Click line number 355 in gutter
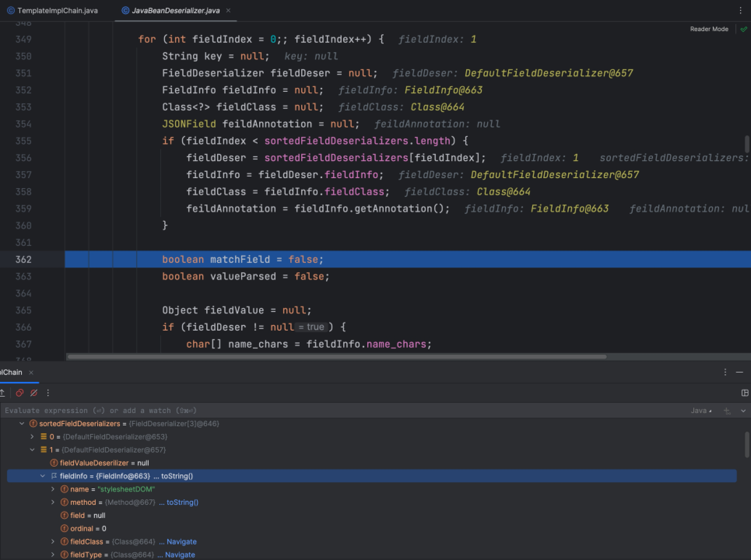The width and height of the screenshot is (751, 560). click(x=23, y=141)
